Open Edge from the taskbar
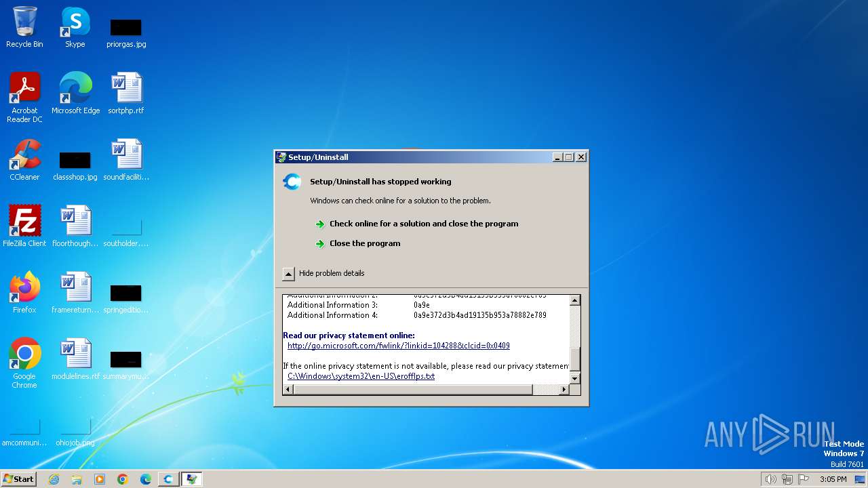The width and height of the screenshot is (868, 488). [146, 479]
